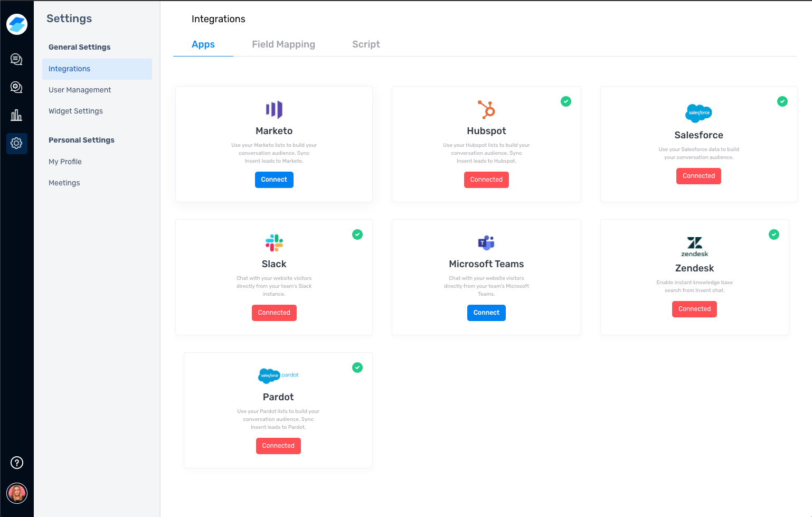Screen dimensions: 812x517
Task: Connect the Marketo integration
Action: click(x=274, y=180)
